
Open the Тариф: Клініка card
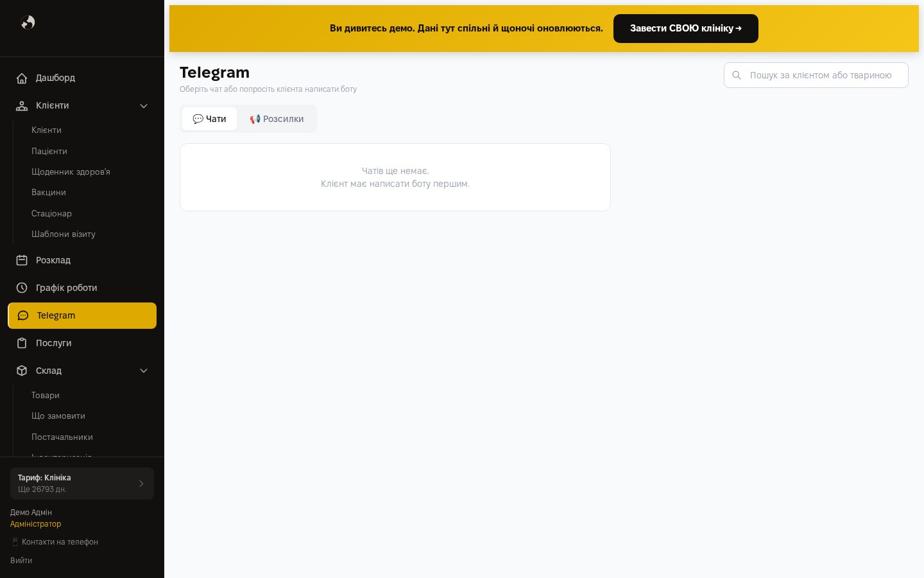click(x=82, y=484)
